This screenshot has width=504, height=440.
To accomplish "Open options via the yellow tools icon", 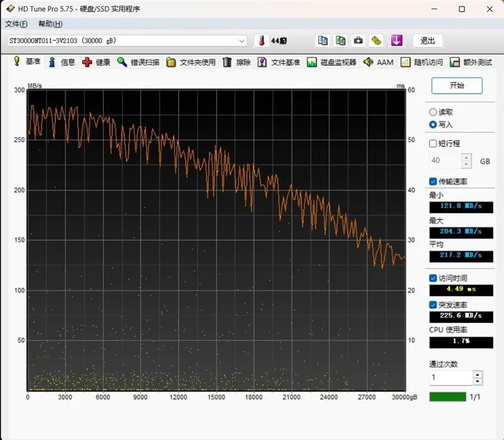I will 376,40.
